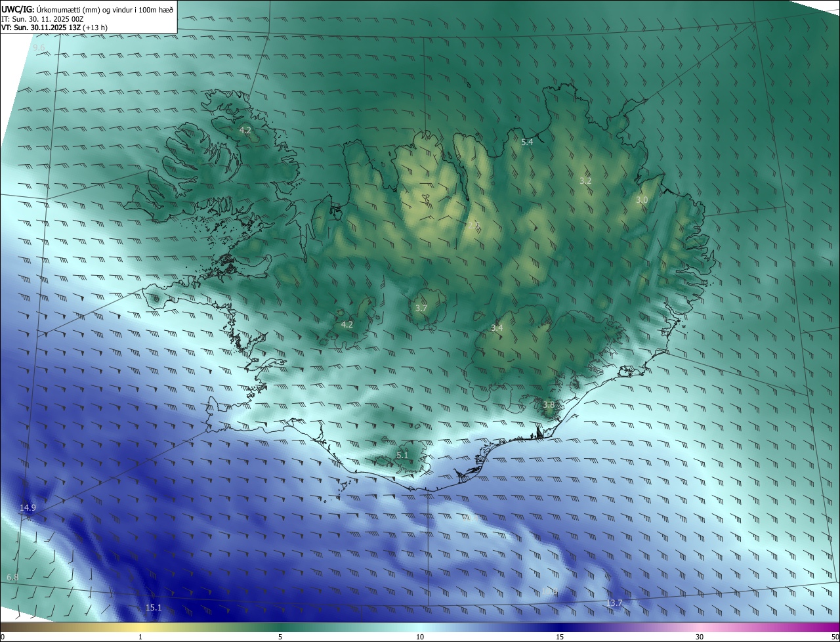Click the 4.2 value left of 3.7

[x=347, y=324]
